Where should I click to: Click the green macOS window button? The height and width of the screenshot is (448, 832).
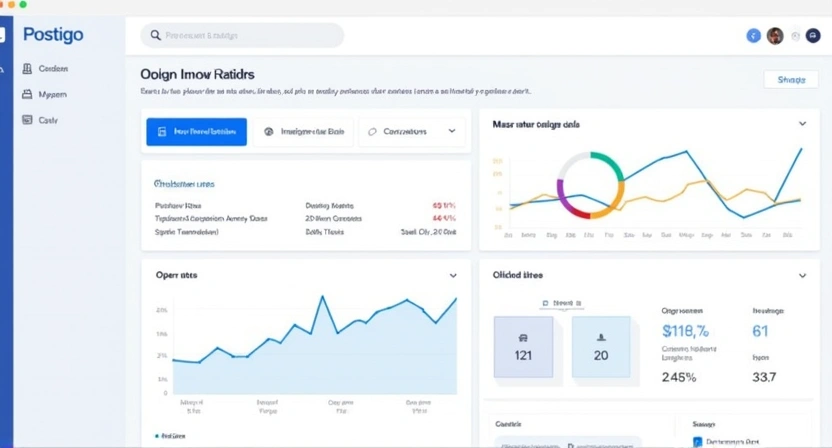[x=23, y=4]
